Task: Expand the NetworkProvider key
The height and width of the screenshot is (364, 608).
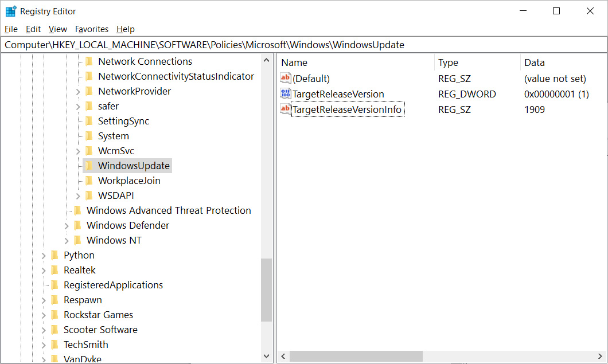Action: pyautogui.click(x=78, y=92)
